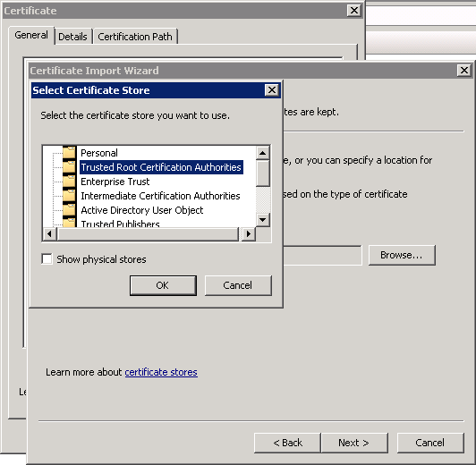The image size is (476, 465).
Task: Click the store list scroll up arrow
Action: (x=263, y=153)
